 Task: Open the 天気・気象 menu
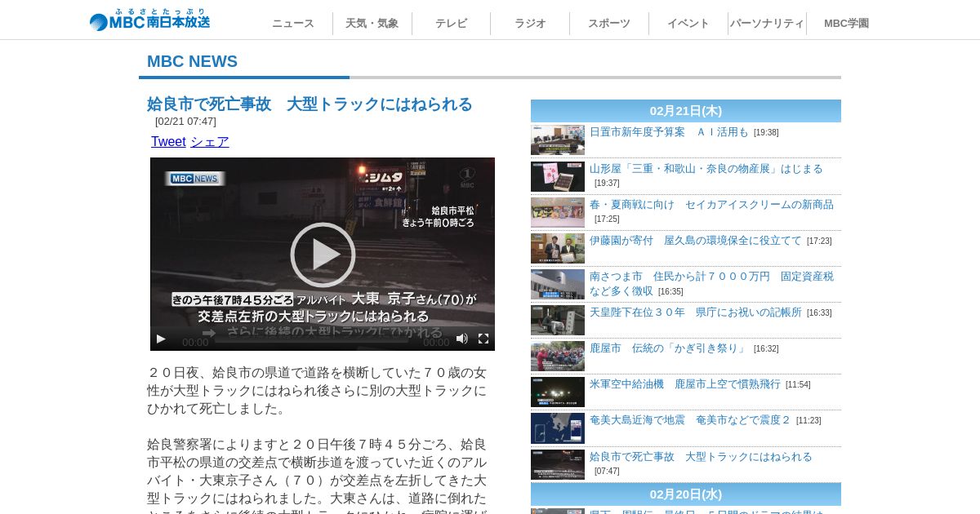coord(372,24)
